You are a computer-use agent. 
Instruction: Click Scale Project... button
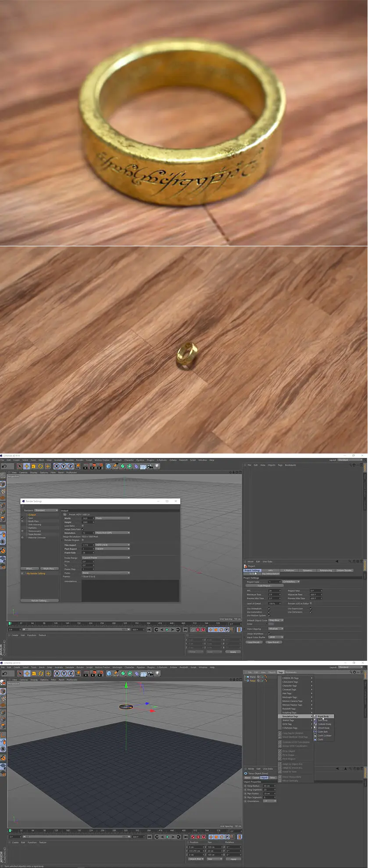(264, 586)
